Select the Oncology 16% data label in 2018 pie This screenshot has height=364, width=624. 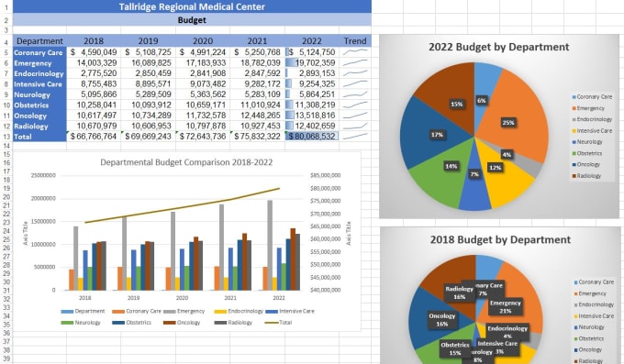(441, 320)
